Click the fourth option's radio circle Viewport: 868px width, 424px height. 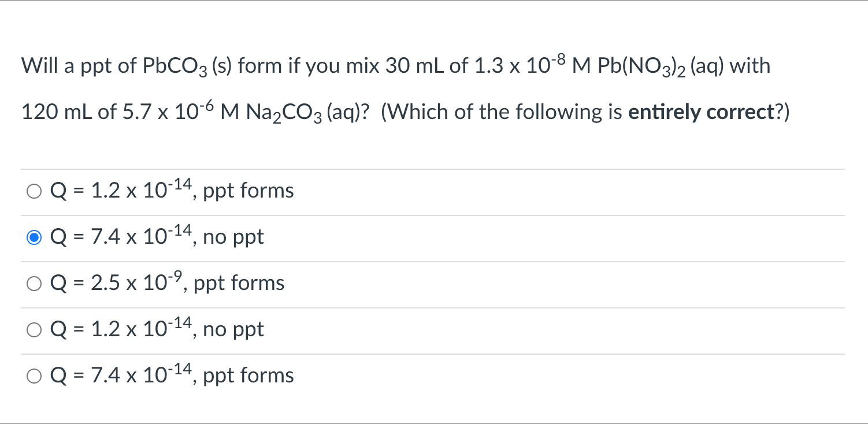[x=34, y=329]
